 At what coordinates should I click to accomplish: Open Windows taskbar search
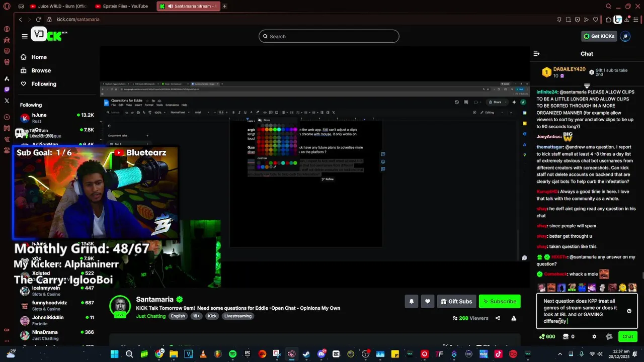(129, 354)
